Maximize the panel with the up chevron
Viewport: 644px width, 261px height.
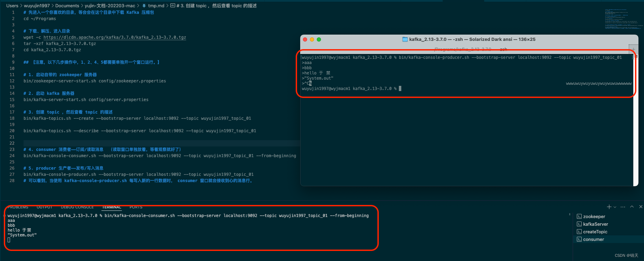coord(632,207)
